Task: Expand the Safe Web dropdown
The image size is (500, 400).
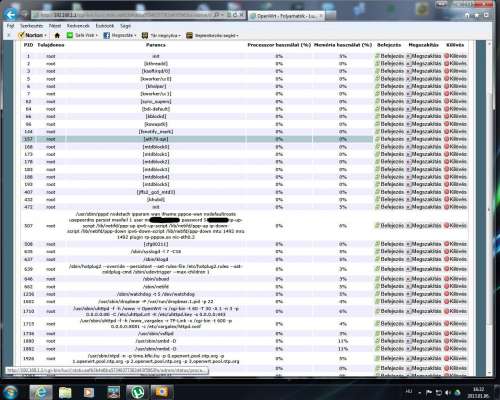Action: pyautogui.click(x=97, y=36)
